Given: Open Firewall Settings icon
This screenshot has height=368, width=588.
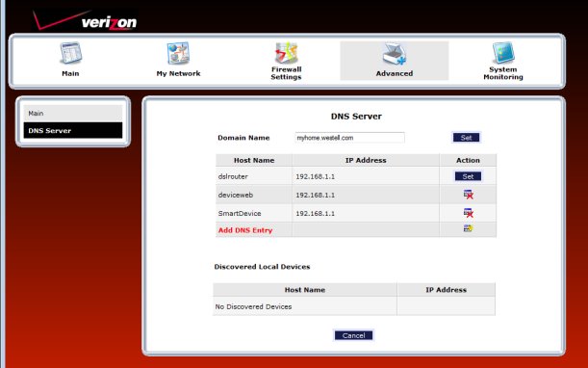Looking at the screenshot, I should coord(286,53).
